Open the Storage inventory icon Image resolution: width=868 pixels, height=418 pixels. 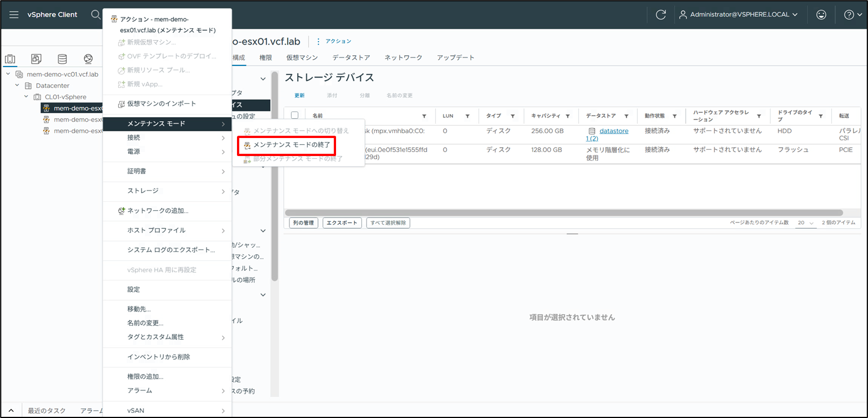(x=62, y=58)
